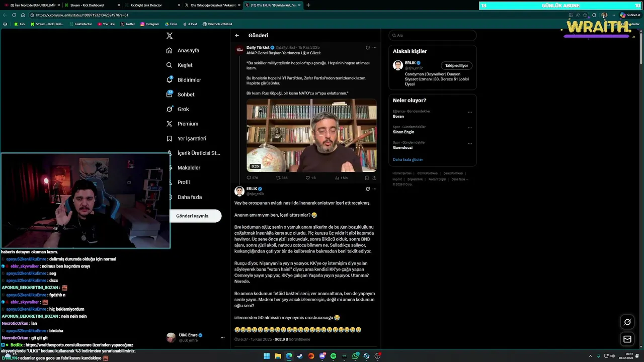Open Guendouzi trending topic

tap(403, 147)
